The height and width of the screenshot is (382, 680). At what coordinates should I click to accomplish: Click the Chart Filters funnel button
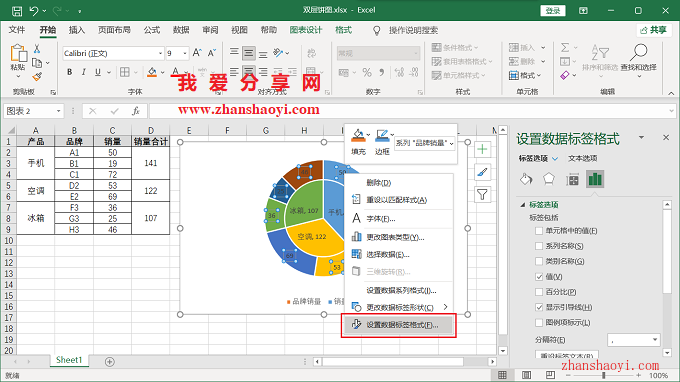coord(482,195)
